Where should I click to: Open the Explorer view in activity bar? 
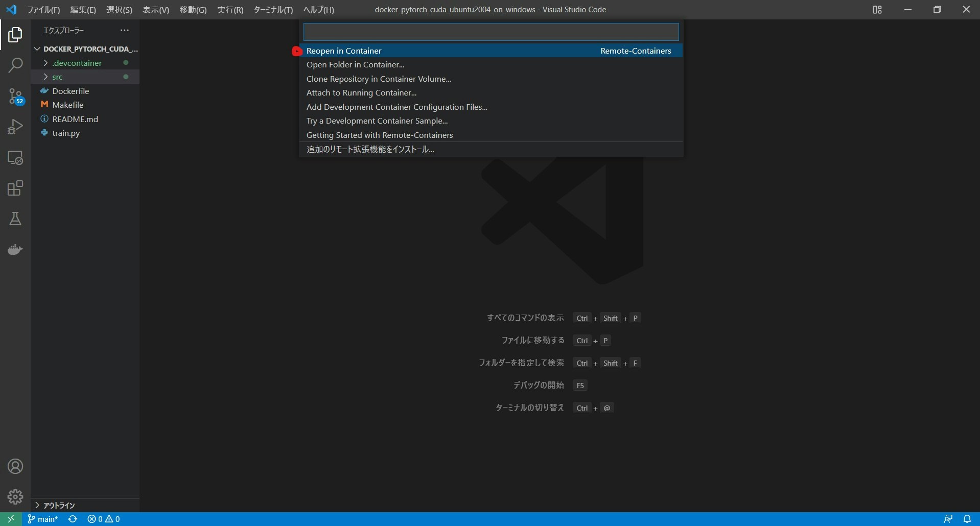coord(15,35)
